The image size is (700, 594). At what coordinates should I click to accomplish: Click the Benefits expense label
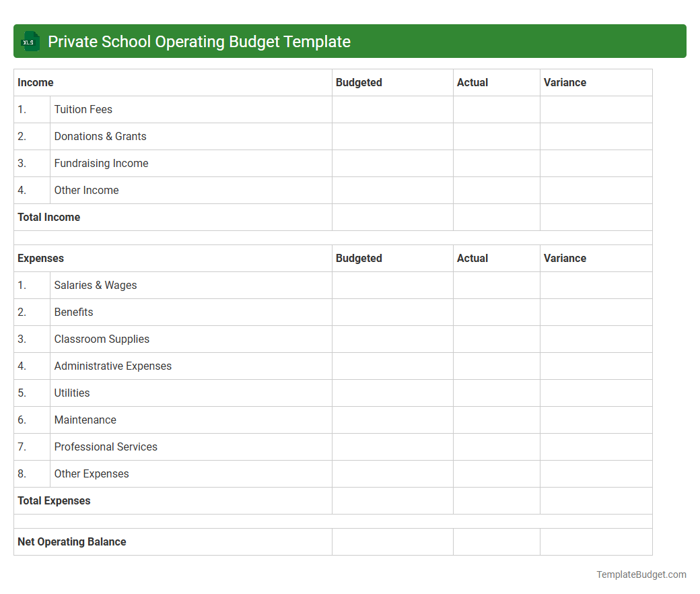tap(74, 312)
